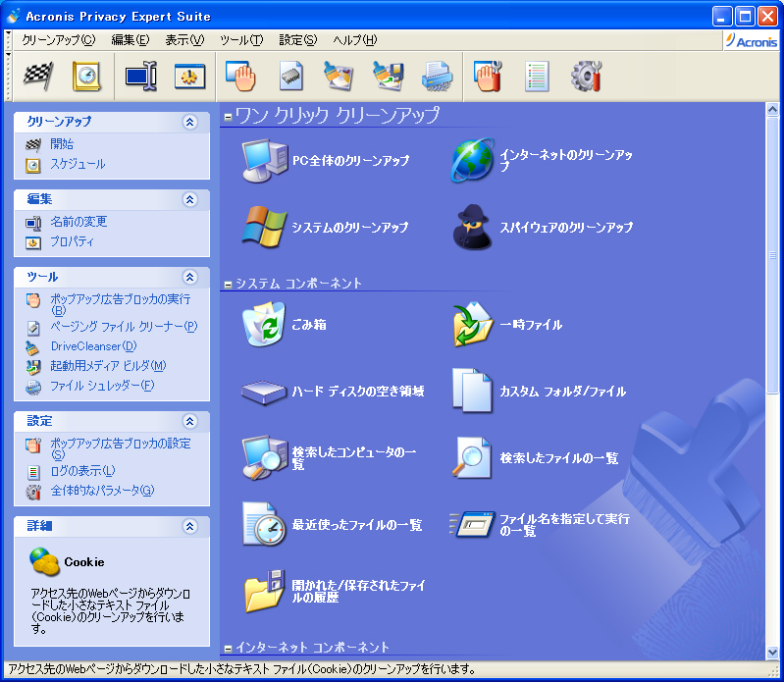This screenshot has width=784, height=682.
Task: Open the ヘルプ(H) menu
Action: pos(355,40)
